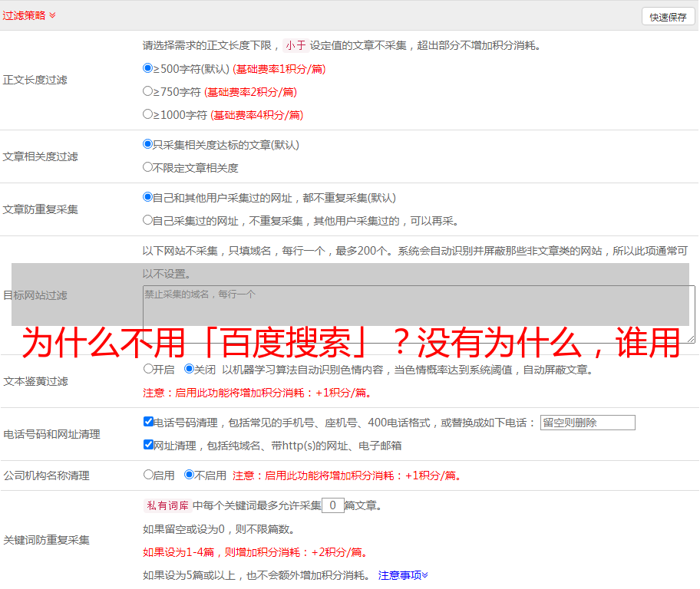Screen dimensions: 700x589
Task: Select the ≥500字符(默认) radio option
Action: (147, 67)
